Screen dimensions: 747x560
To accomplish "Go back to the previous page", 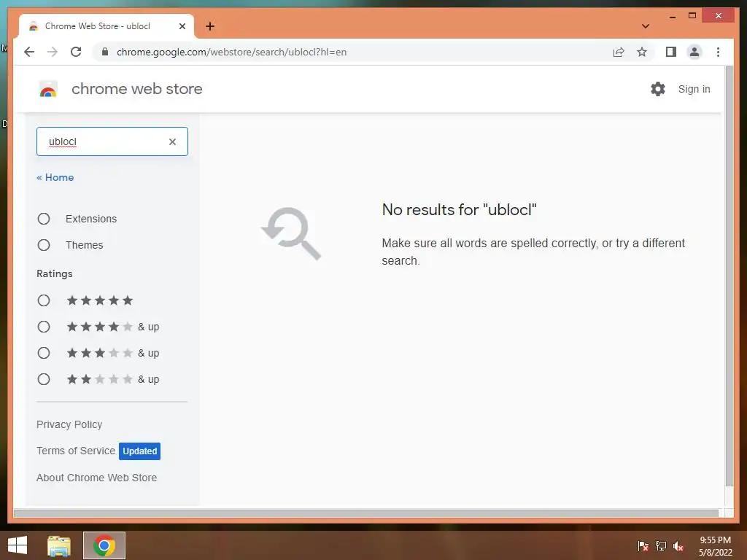I will 29,52.
